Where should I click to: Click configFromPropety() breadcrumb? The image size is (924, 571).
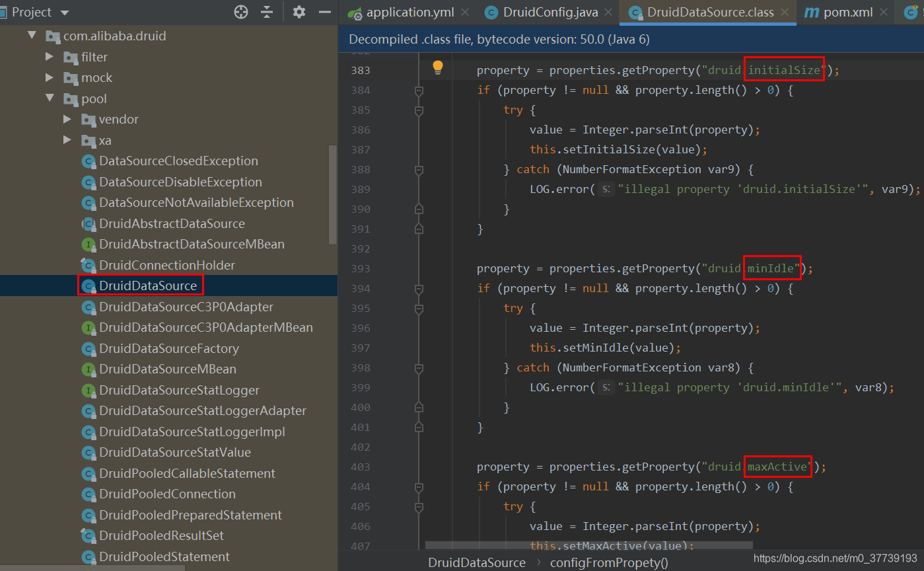click(609, 562)
